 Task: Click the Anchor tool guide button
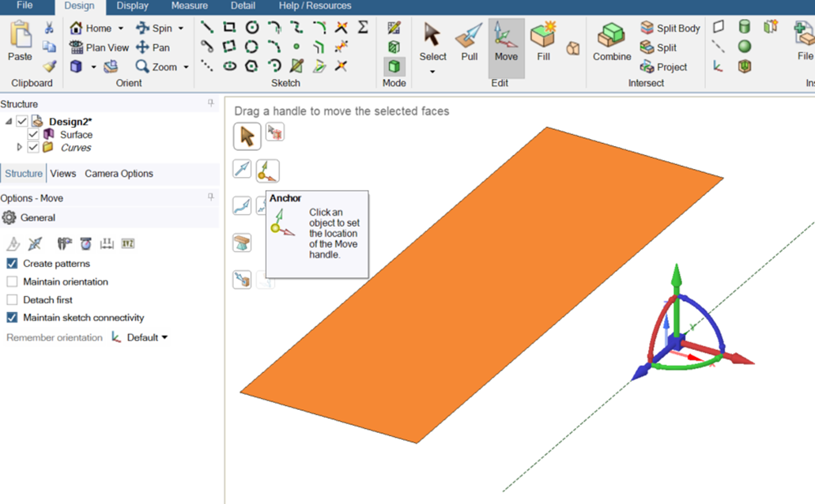click(x=268, y=171)
